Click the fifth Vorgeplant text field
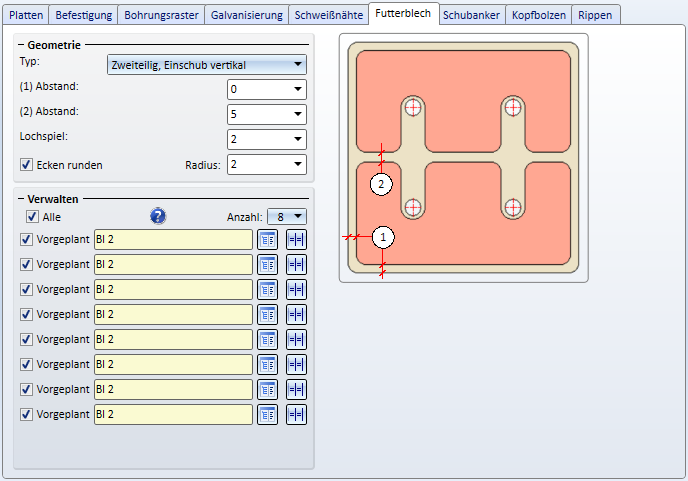688x481 pixels. pos(172,339)
